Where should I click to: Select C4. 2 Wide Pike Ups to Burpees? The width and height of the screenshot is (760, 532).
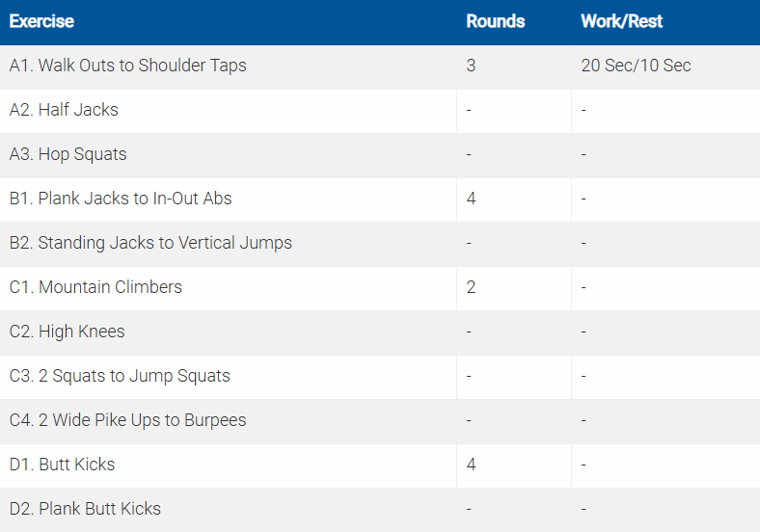(x=127, y=420)
